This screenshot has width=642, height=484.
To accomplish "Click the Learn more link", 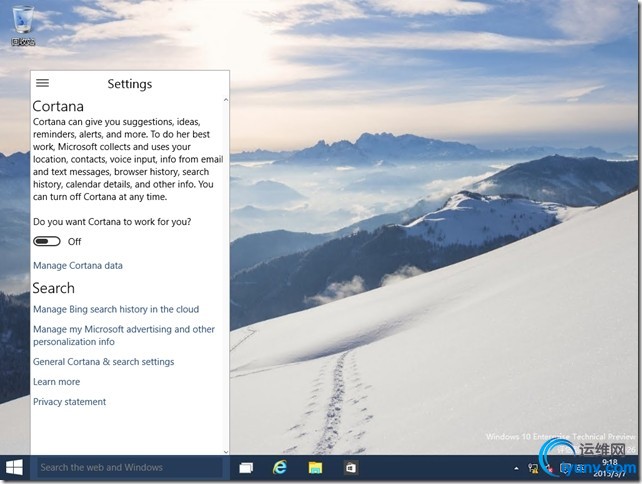I will click(x=57, y=382).
